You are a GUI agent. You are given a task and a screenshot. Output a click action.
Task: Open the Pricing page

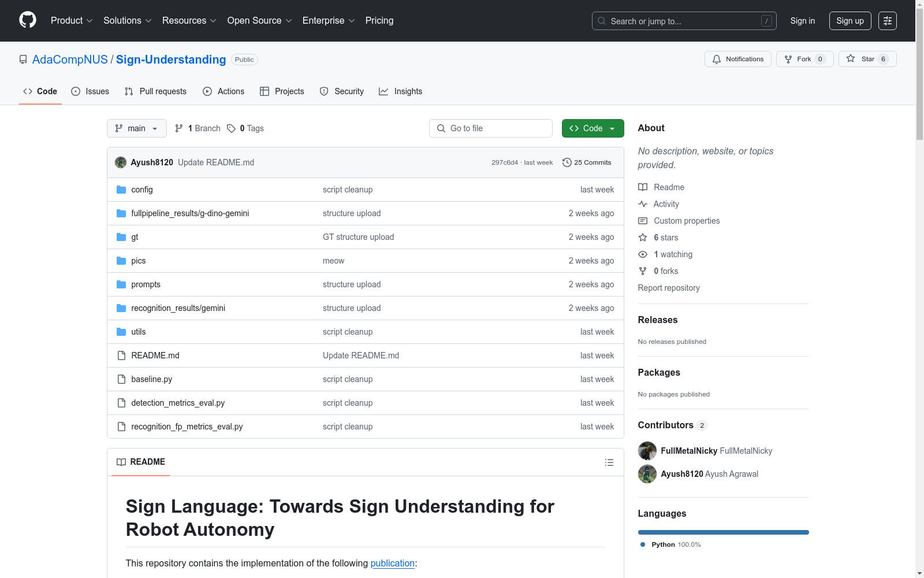pyautogui.click(x=379, y=20)
